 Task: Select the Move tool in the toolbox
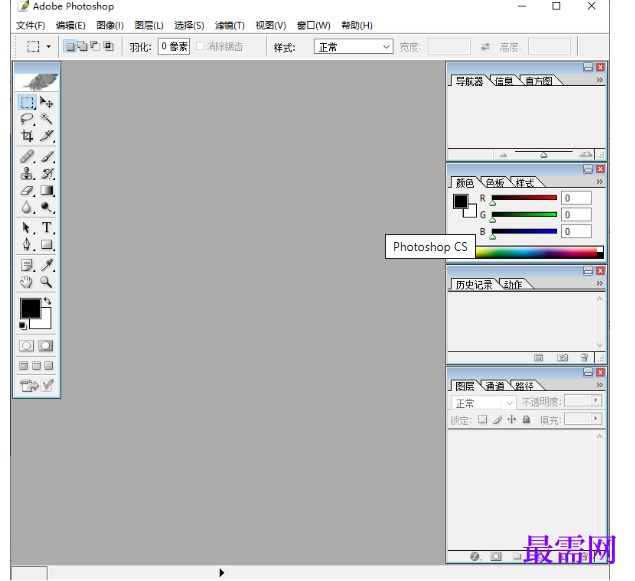click(46, 102)
